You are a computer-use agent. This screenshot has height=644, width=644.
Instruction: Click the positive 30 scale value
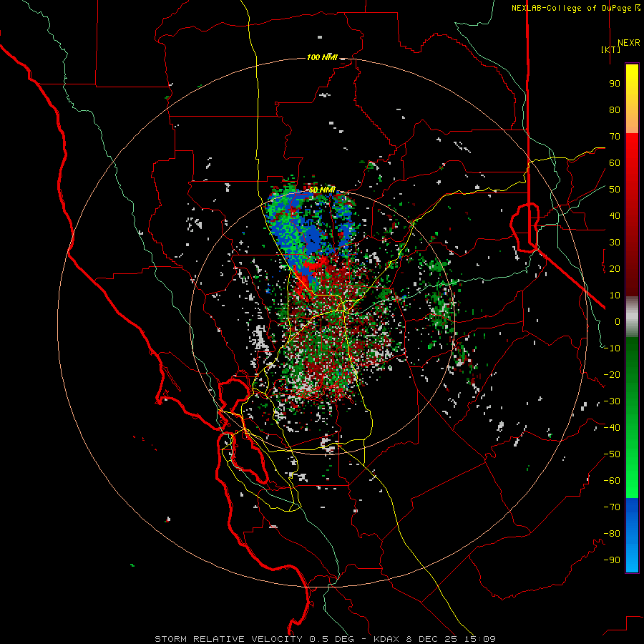[x=615, y=243]
